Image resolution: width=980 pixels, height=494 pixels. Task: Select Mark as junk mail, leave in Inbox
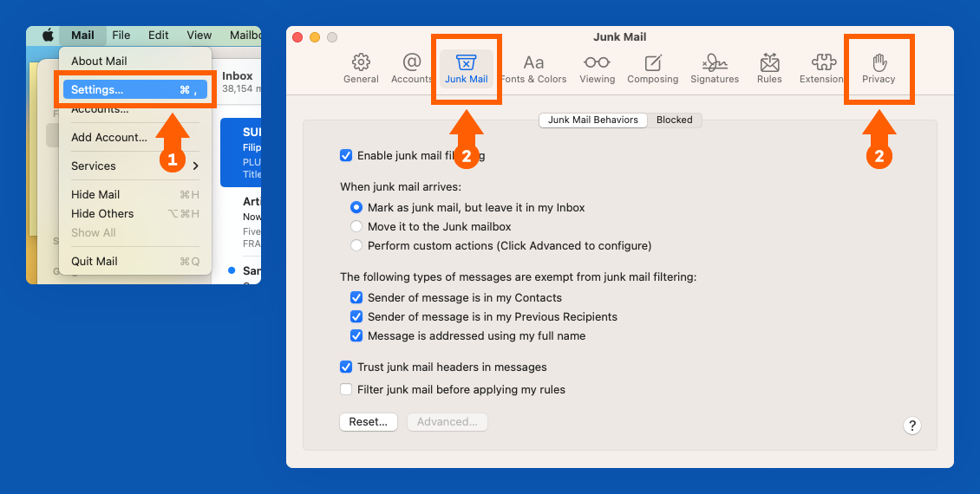click(356, 207)
